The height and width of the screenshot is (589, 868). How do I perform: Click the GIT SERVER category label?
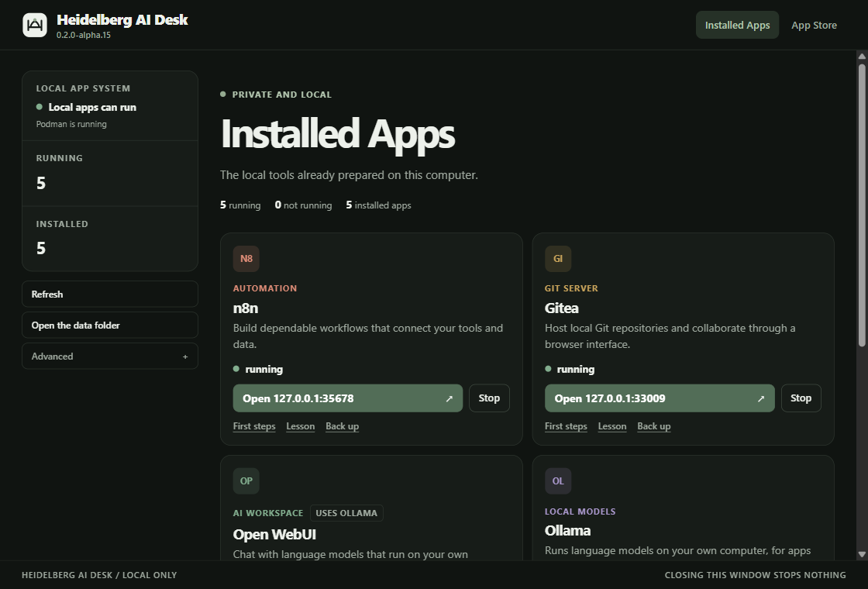click(571, 288)
